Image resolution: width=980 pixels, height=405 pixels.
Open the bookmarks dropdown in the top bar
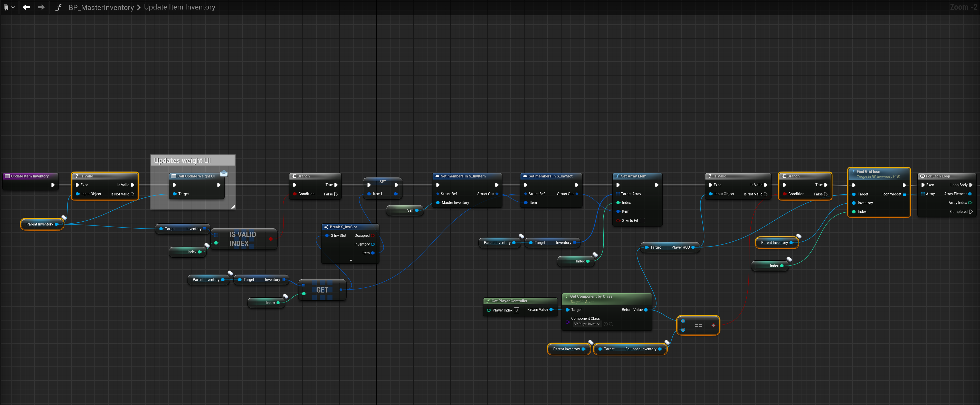point(9,7)
